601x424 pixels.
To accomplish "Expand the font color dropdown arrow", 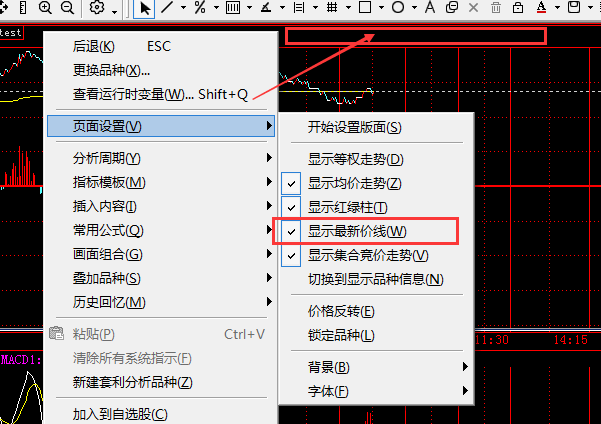I will click(558, 7).
